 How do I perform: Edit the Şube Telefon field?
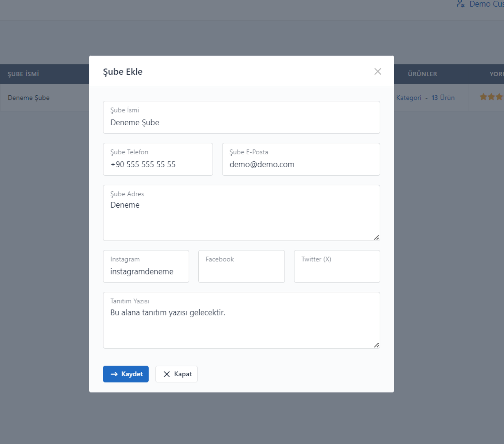click(x=158, y=159)
